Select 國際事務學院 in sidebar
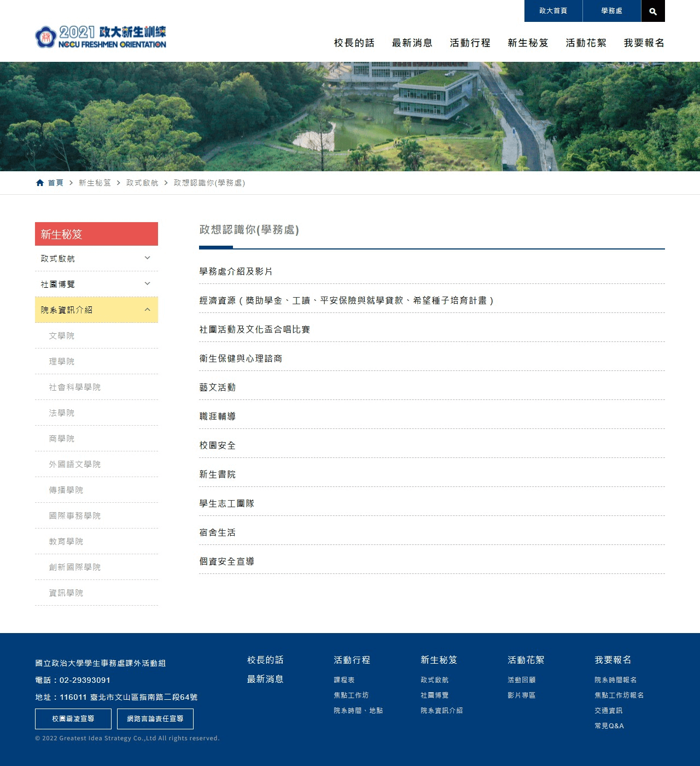 tap(96, 515)
